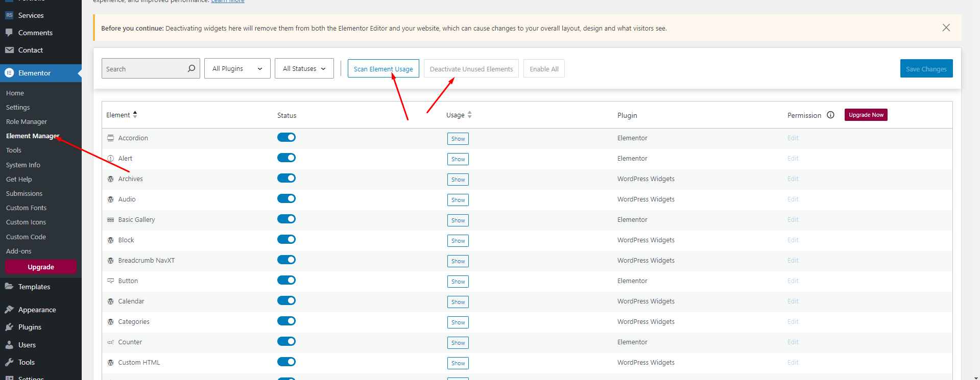Show usage for the Counter element
This screenshot has width=980, height=380.
pyautogui.click(x=458, y=343)
